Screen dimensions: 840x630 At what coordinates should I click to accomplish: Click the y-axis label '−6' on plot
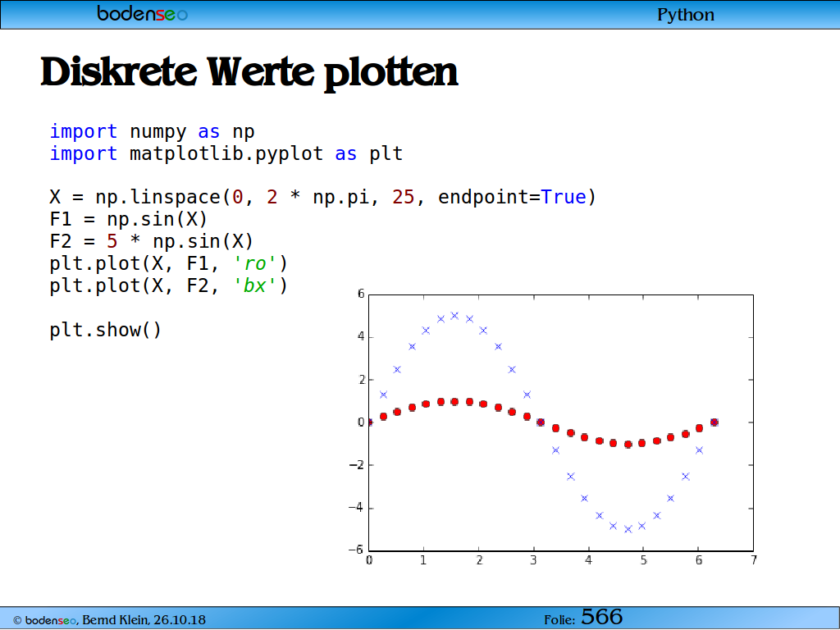click(x=356, y=550)
